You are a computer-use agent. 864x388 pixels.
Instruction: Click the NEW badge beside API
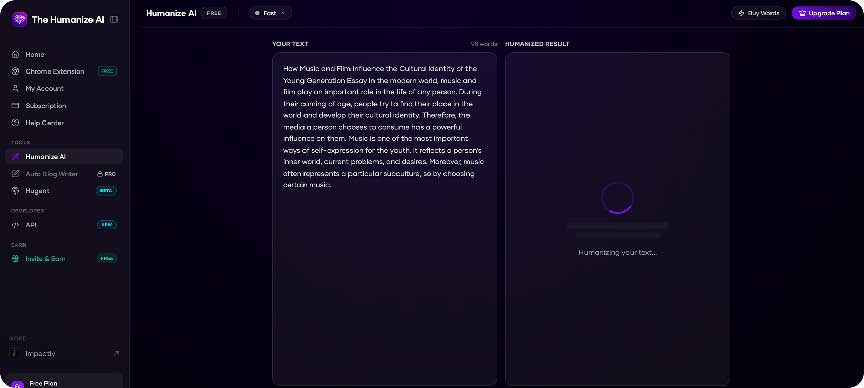point(107,225)
